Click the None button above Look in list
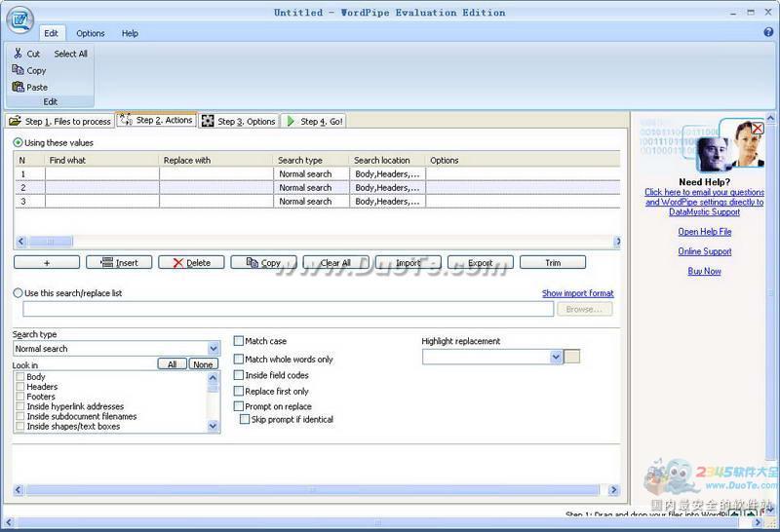The height and width of the screenshot is (532, 780). pos(203,364)
